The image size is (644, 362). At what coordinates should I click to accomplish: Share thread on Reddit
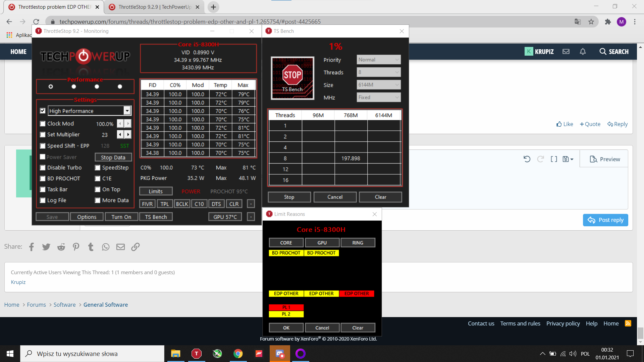point(61,247)
